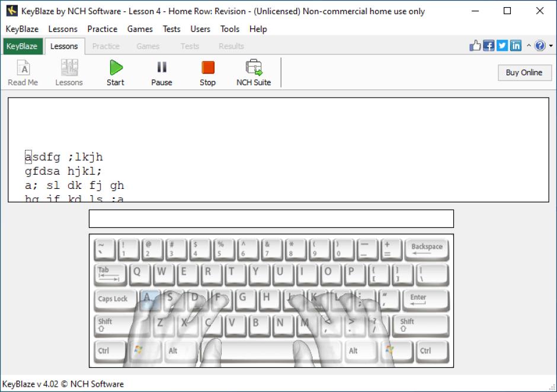The image size is (557, 392).
Task: Click the KeyBlaze app icon in the title bar
Action: 12,11
